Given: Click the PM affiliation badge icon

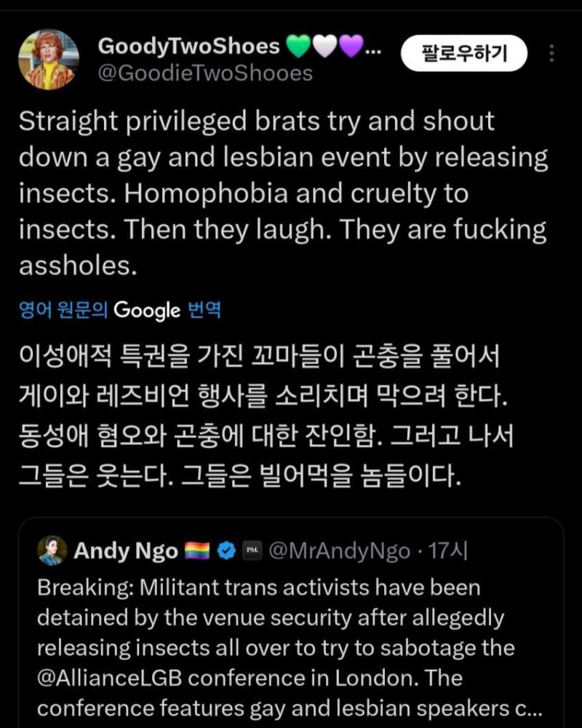Looking at the screenshot, I should click(x=252, y=551).
